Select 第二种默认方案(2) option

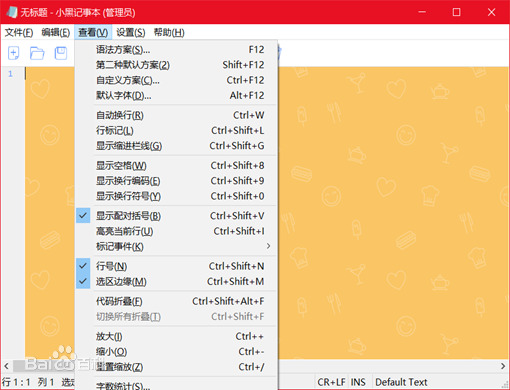pos(176,65)
